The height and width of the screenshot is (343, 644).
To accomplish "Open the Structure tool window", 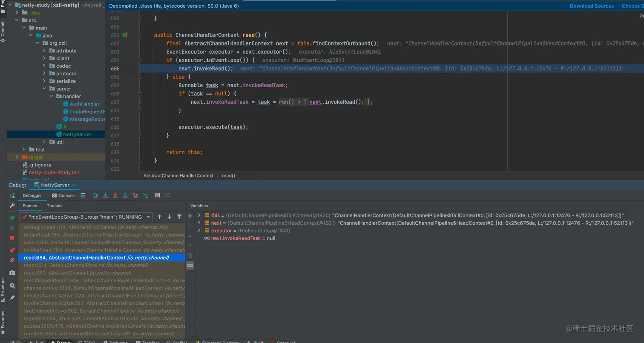I will [3, 290].
